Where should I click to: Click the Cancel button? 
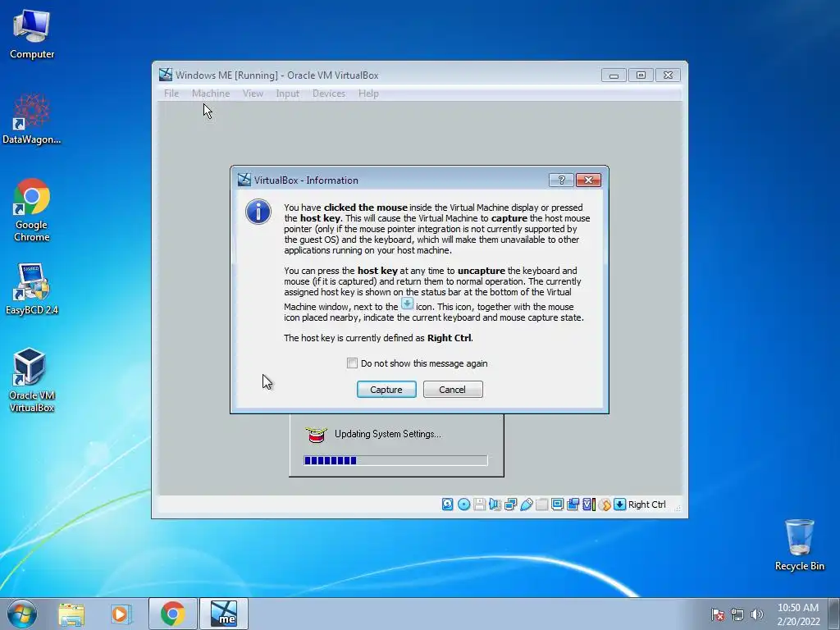coord(453,390)
